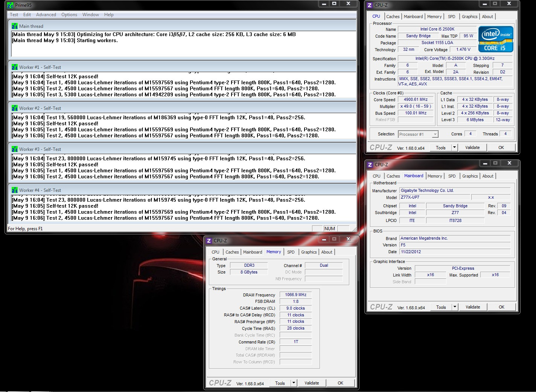Click the CAS# Latency 9.0 clocks value

tap(295, 308)
